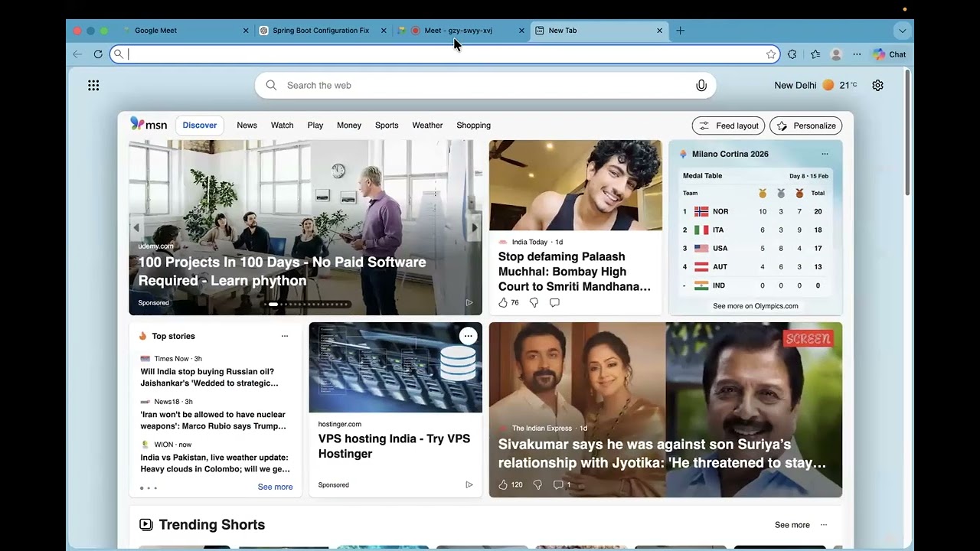The image size is (980, 551).
Task: Show the previous slide in the sponsored carousel
Action: [137, 227]
